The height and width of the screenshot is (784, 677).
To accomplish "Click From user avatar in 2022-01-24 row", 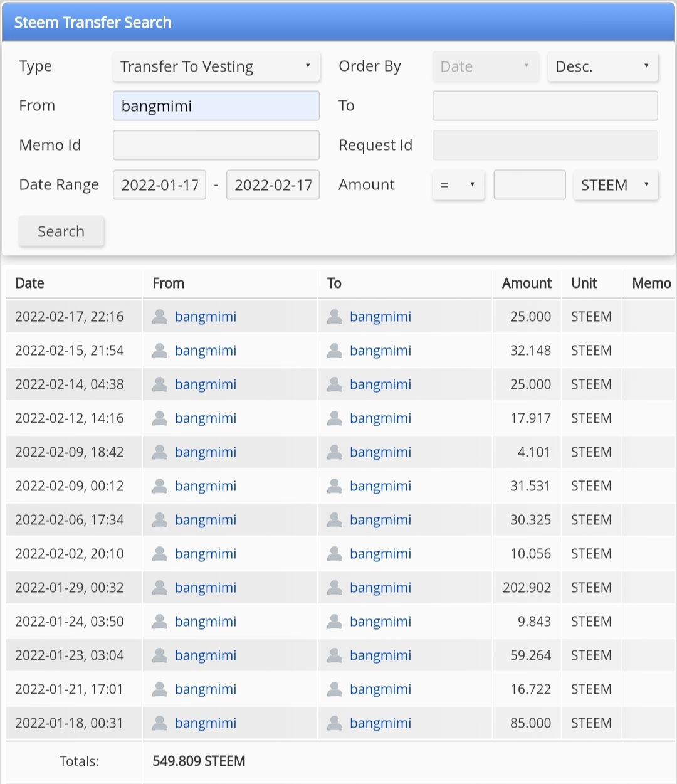I will (160, 622).
